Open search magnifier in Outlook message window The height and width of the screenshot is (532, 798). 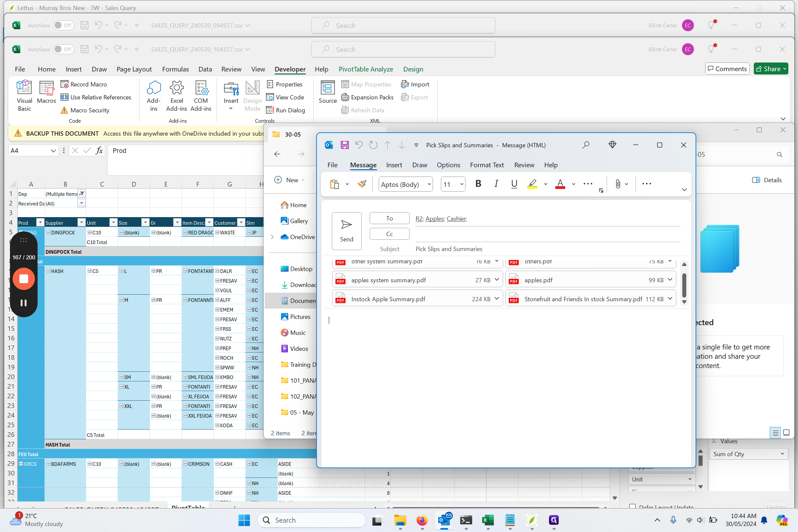tap(586, 145)
